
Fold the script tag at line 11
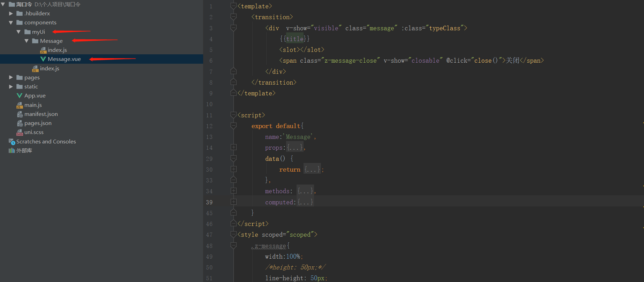click(233, 115)
